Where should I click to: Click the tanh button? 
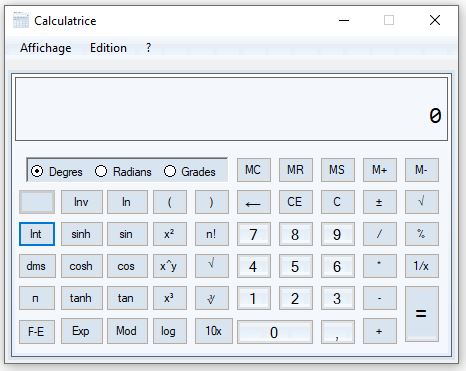pos(82,298)
